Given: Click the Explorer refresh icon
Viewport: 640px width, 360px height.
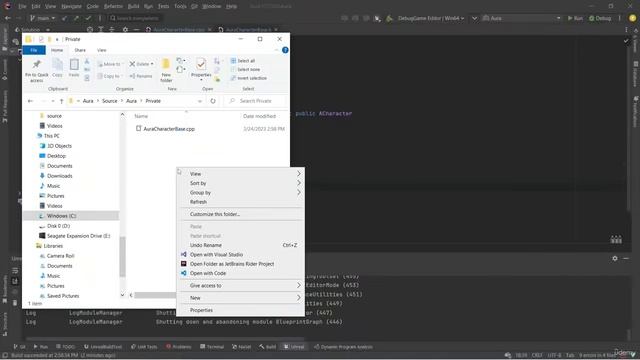Looking at the screenshot, I should pos(213,101).
